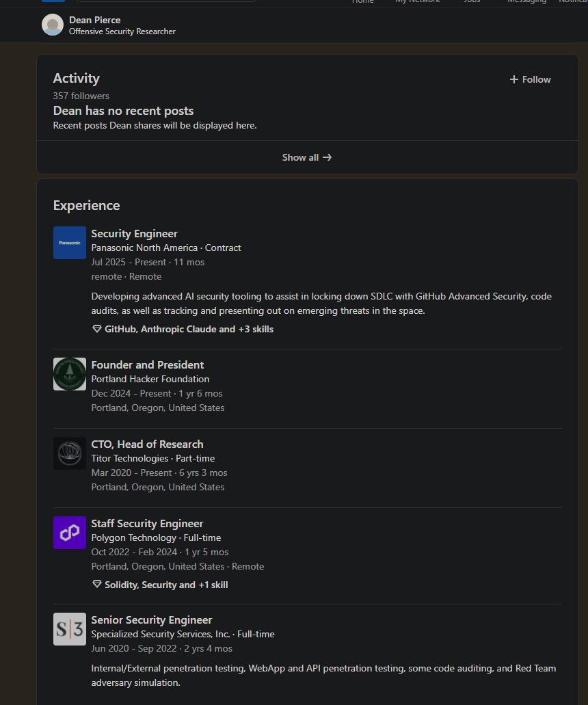
Task: Click the S3 Specialized Security Services logo
Action: click(x=70, y=629)
